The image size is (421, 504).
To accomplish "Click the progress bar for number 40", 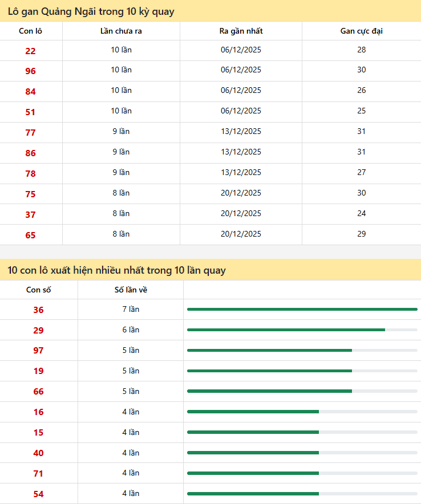I will pos(302,453).
